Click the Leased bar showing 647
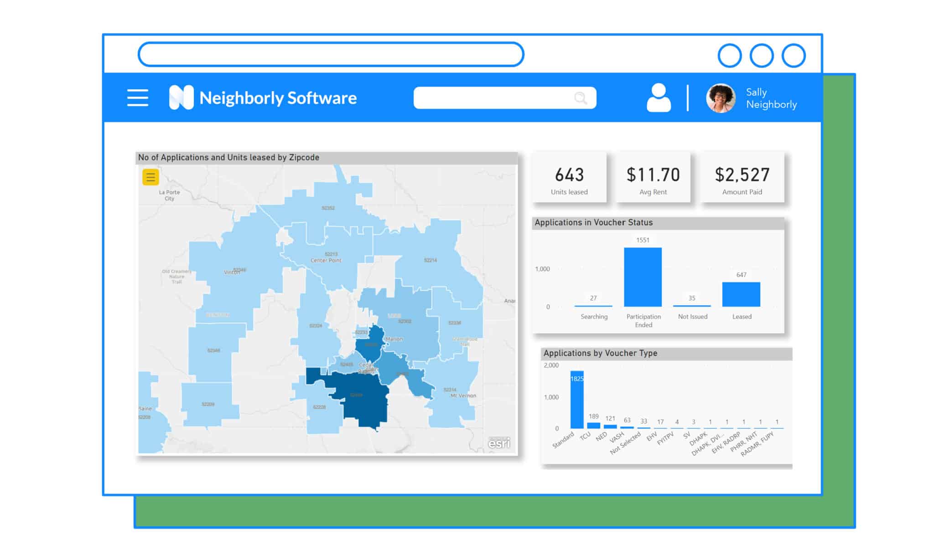Screen dimensions: 934x560 [741, 294]
